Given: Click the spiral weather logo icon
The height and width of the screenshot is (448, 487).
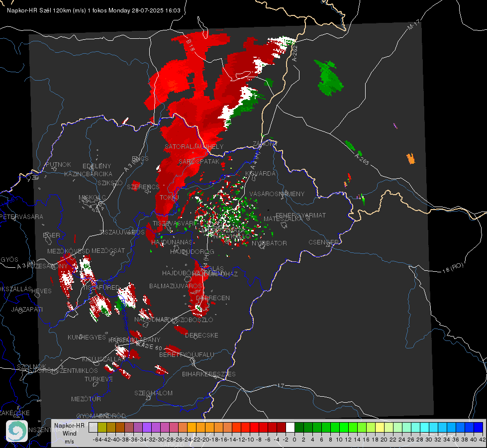Looking at the screenshot, I should 17,431.
